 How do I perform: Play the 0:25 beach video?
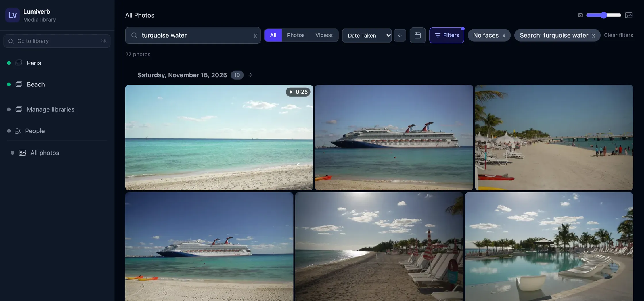pos(219,137)
